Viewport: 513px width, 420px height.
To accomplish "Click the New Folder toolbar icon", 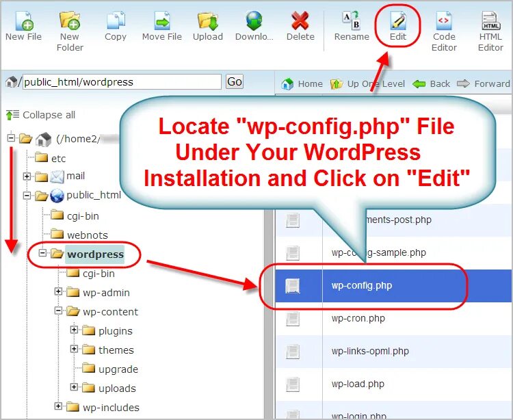I will tap(70, 21).
